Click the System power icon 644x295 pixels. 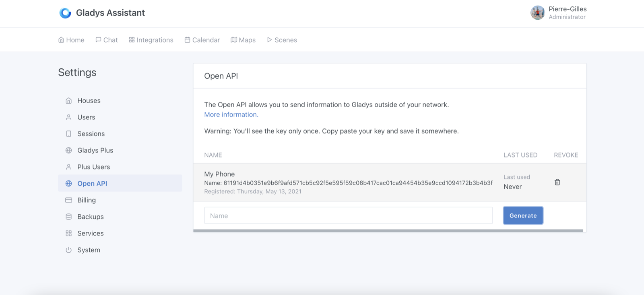point(69,250)
